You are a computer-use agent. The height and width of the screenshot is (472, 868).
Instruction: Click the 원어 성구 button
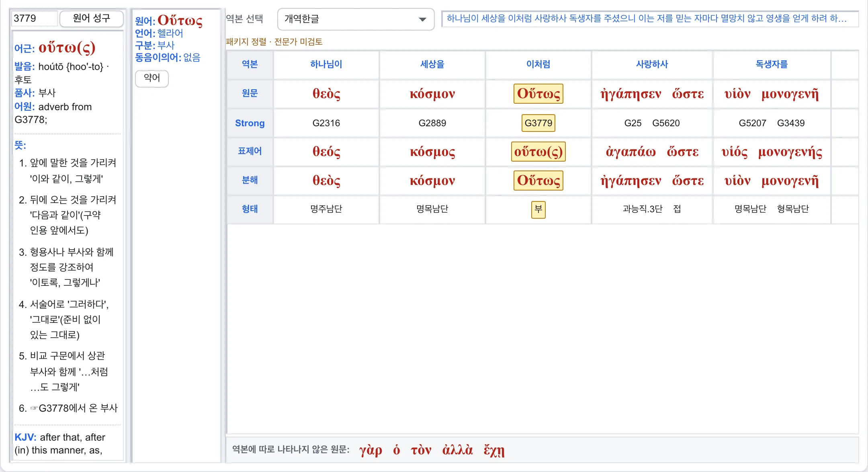click(x=91, y=18)
